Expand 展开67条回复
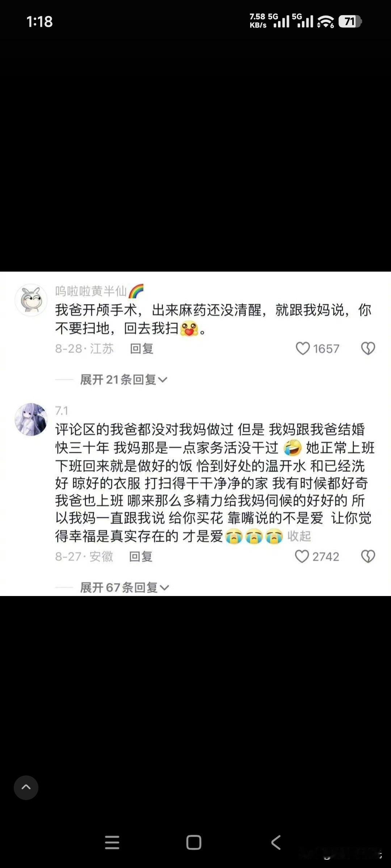The image size is (391, 868). click(x=125, y=587)
